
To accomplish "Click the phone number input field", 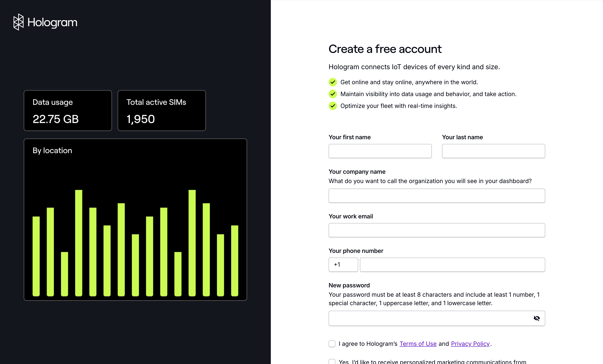I will 452,265.
